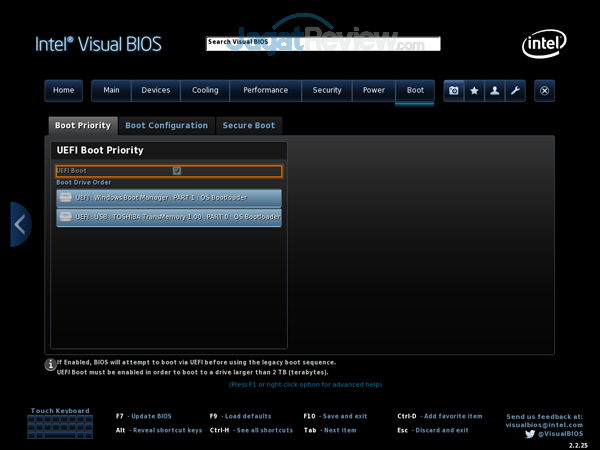
Task: Click the Twitter bird icon
Action: [530, 433]
